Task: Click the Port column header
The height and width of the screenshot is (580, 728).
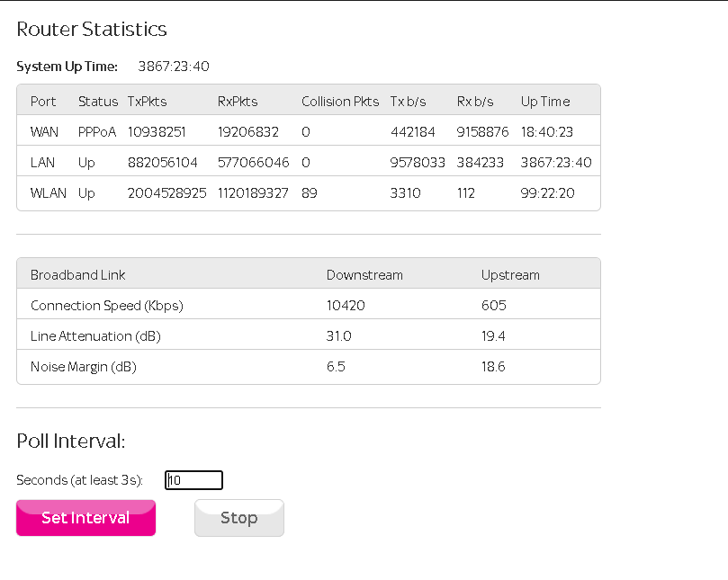Action: (x=42, y=101)
